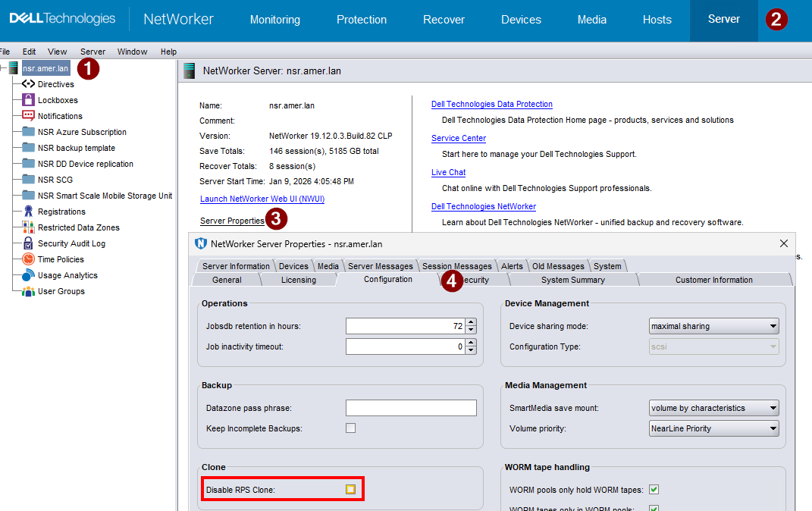Toggle the Keep Incomplete Backups checkbox
812x511 pixels.
coord(350,428)
